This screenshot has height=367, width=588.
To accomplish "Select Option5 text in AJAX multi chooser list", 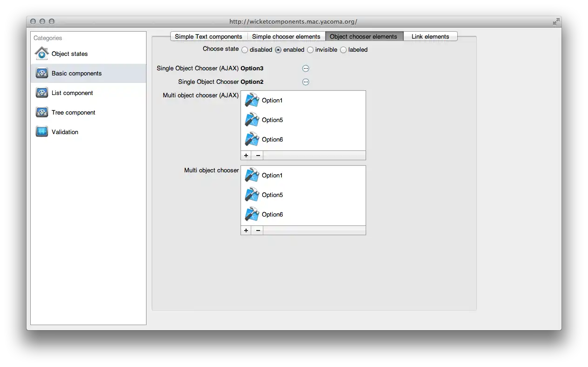I will click(272, 120).
